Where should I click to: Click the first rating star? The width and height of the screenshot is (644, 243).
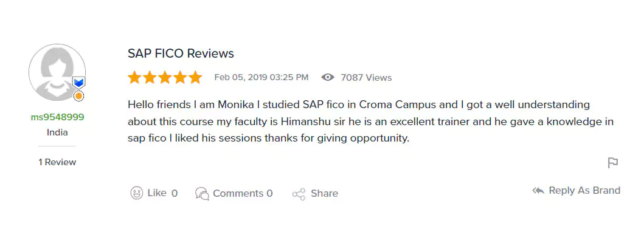coord(134,77)
